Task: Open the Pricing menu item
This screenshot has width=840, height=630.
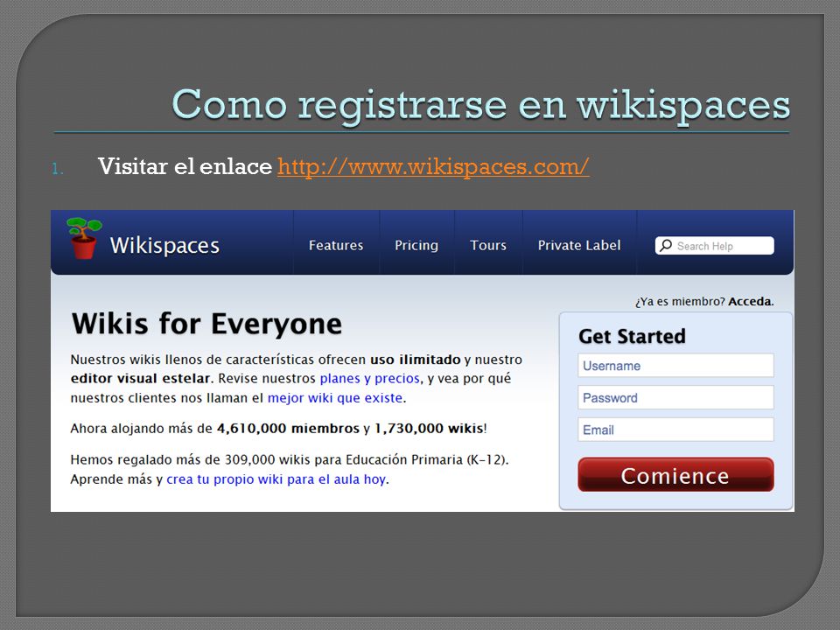Action: click(416, 245)
